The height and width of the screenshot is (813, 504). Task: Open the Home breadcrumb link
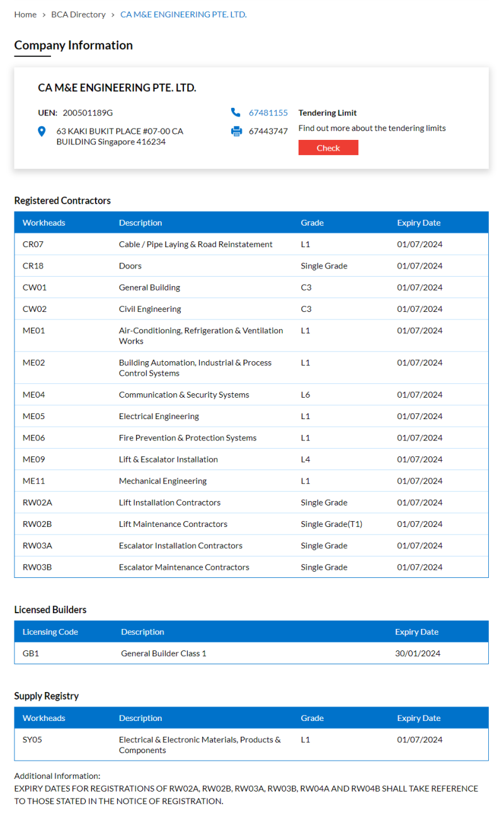tap(25, 14)
